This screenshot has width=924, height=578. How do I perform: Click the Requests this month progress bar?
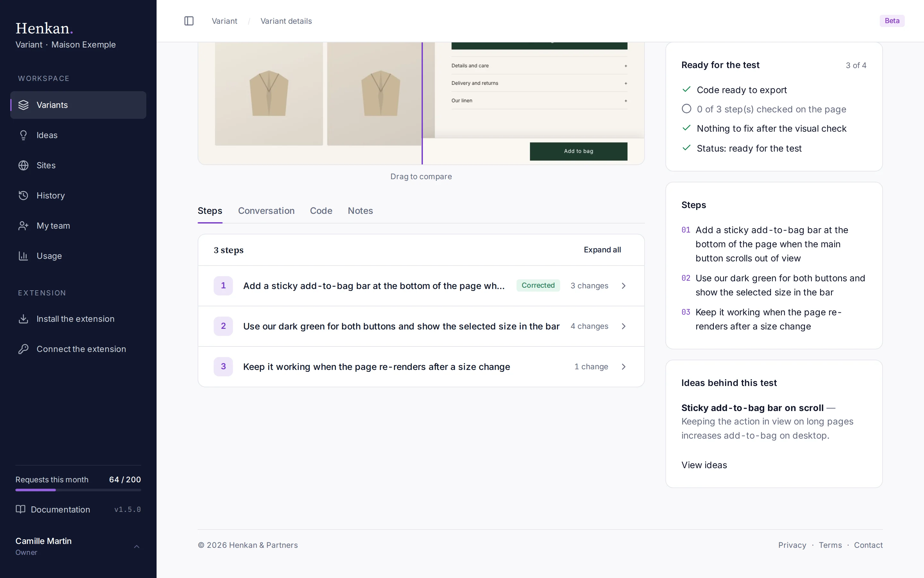coord(78,490)
